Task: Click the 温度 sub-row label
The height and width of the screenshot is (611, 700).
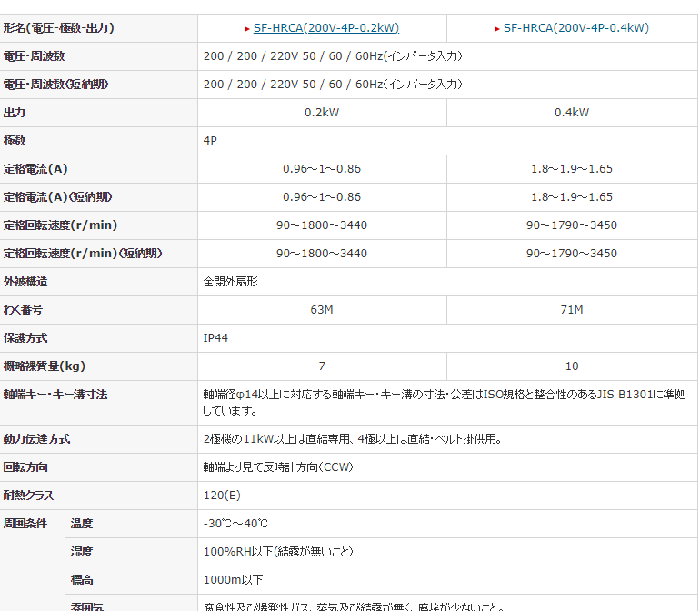Action: pos(82,524)
